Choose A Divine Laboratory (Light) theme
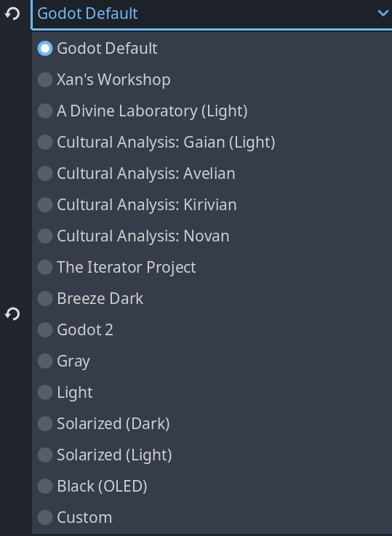Image resolution: width=392 pixels, height=536 pixels. (x=212, y=111)
